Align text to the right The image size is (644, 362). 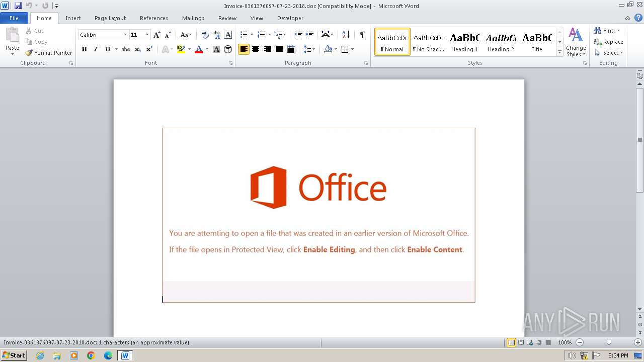(268, 49)
